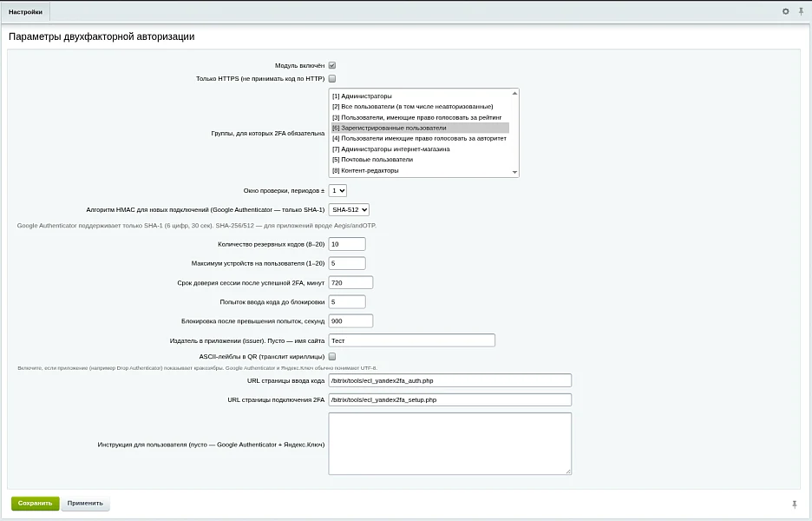
Task: Click groups list scrollbar down arrow
Action: click(514, 172)
